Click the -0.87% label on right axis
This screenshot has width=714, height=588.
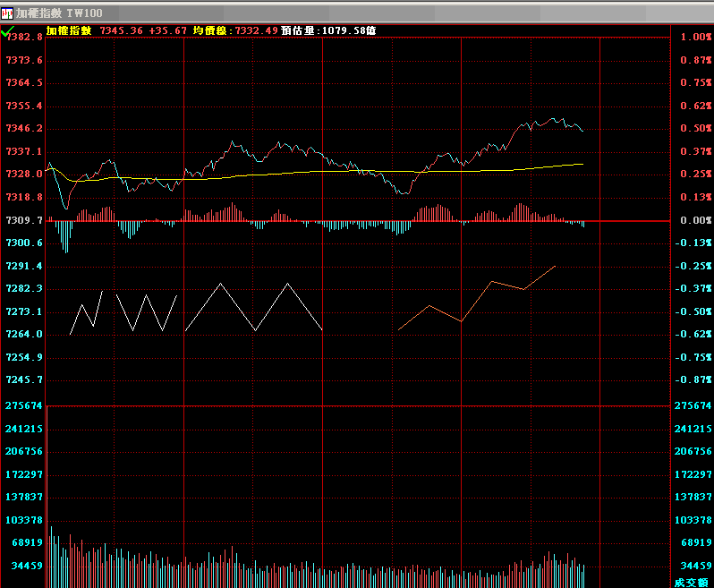pos(694,380)
